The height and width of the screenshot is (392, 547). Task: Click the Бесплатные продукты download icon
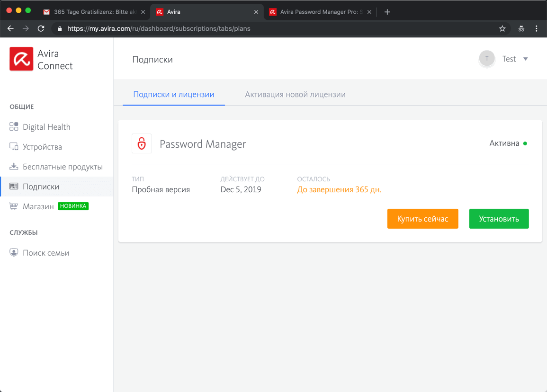click(14, 166)
